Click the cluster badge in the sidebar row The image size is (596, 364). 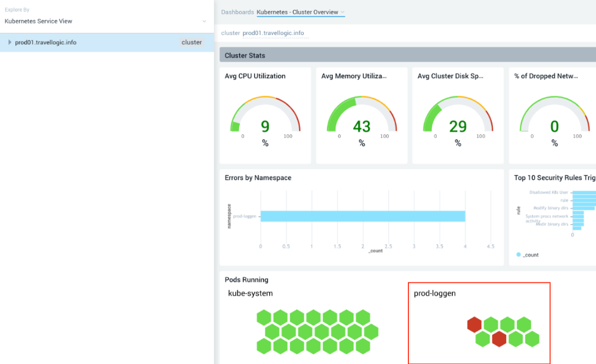pos(191,42)
